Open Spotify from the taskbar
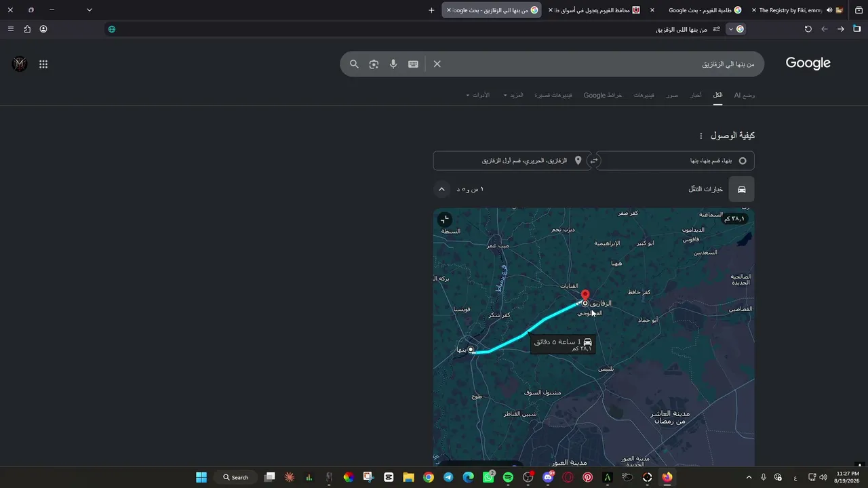Screen dimensions: 868x488 click(x=508, y=477)
